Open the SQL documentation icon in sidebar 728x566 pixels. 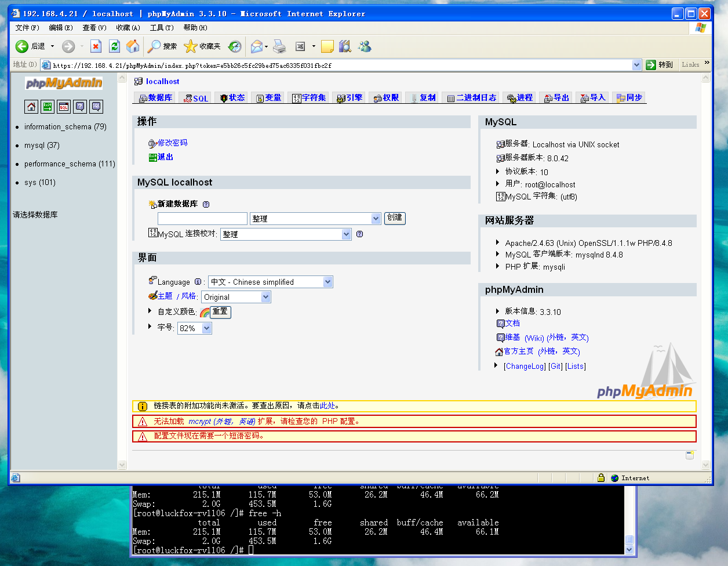tap(96, 107)
